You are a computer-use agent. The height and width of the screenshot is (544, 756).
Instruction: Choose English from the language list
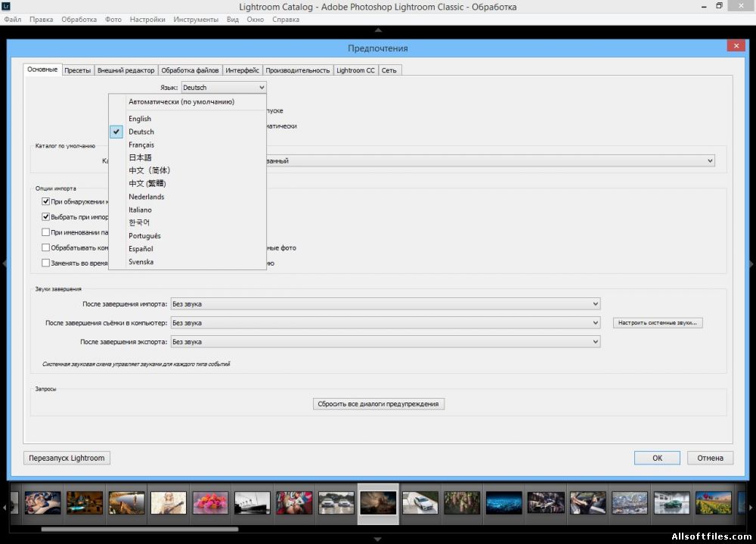[x=140, y=119]
